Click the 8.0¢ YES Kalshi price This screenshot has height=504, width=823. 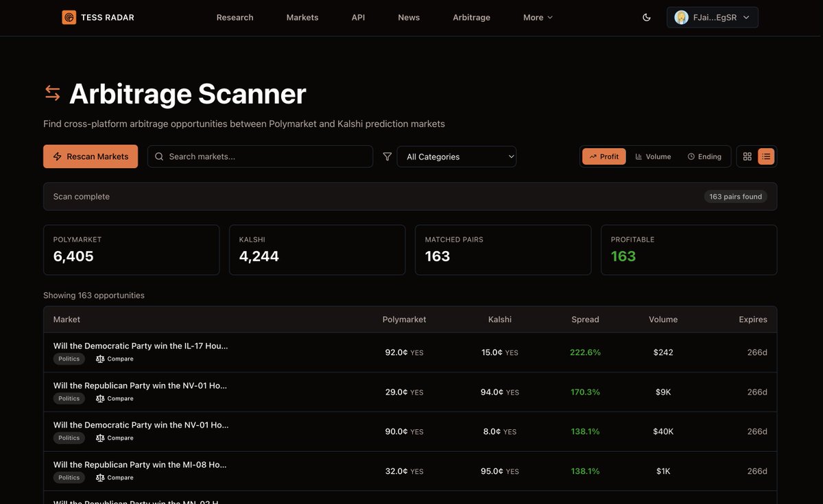click(500, 432)
